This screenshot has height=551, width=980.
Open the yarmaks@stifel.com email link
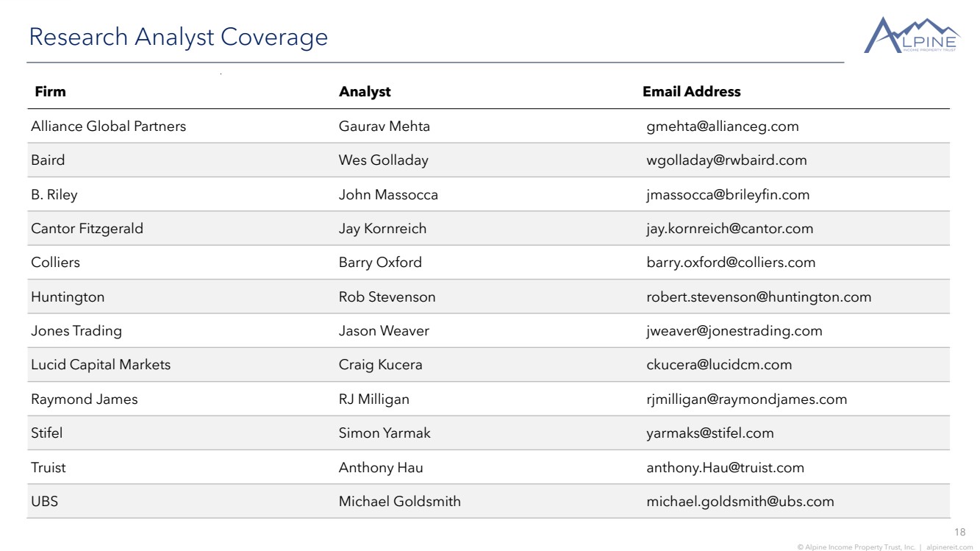click(709, 433)
